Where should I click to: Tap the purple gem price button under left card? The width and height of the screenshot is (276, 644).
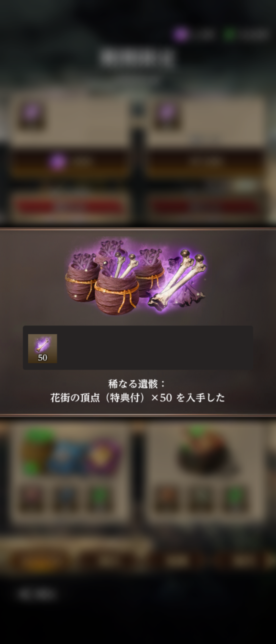click(x=69, y=162)
